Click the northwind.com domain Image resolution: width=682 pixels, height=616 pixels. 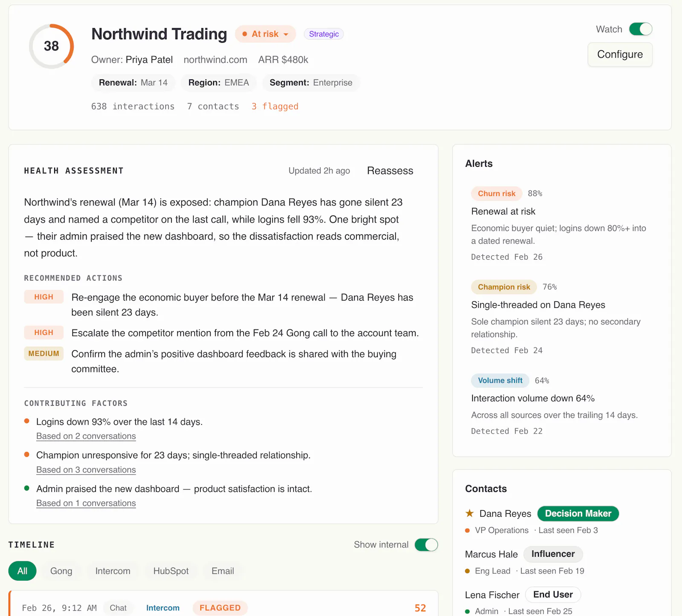point(215,60)
